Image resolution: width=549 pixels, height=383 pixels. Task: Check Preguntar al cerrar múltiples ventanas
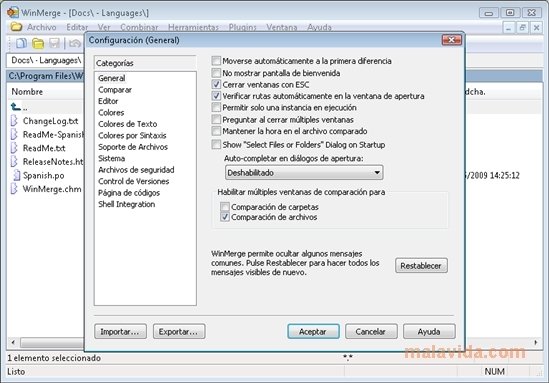(x=216, y=120)
